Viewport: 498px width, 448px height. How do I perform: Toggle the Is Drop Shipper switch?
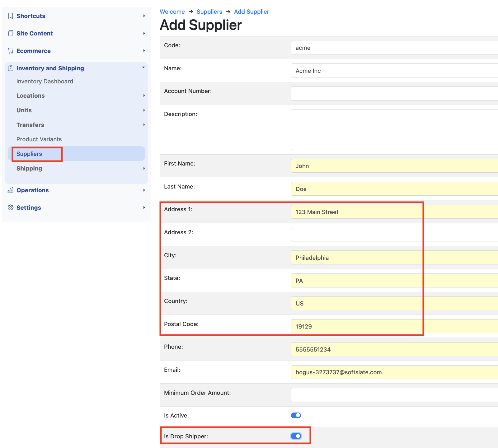click(x=296, y=436)
